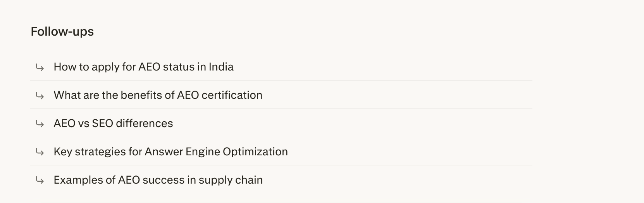Choose 'Examples of AEO success in supply chain'
The image size is (644, 203).
coord(158,180)
